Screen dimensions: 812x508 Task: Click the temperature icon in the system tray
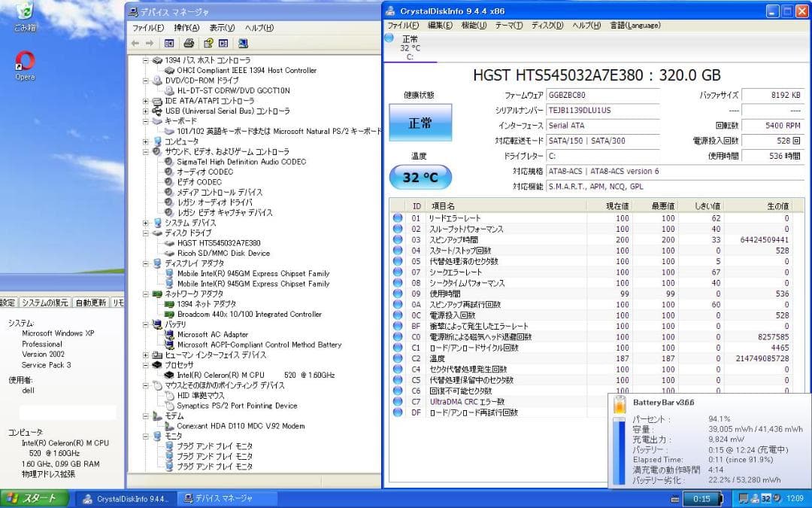[766, 497]
